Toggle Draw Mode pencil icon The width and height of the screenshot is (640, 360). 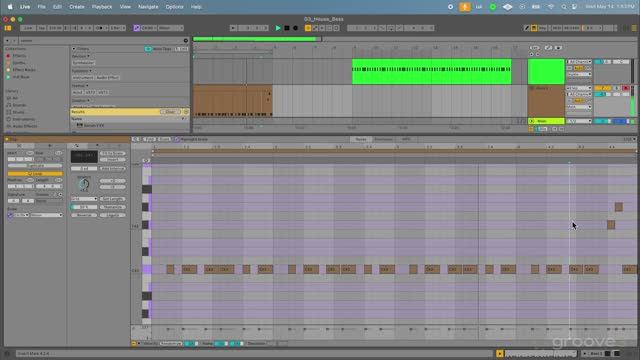point(527,28)
